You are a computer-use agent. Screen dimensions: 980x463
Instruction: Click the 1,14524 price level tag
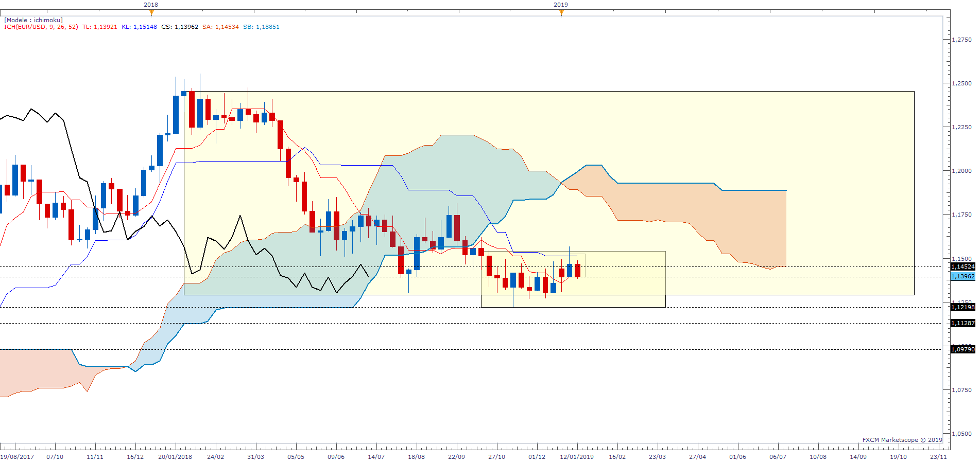coord(962,266)
